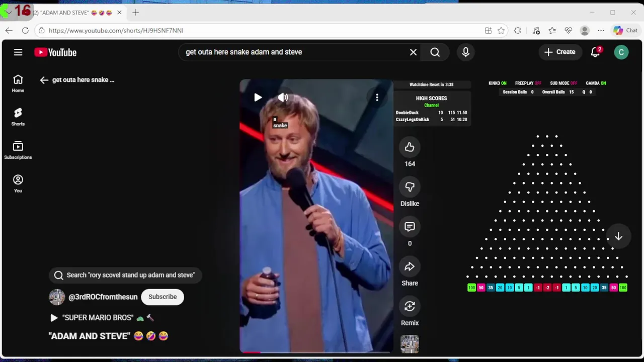Select the DoobieDuck high score row
This screenshot has height=362, width=644.
[432, 113]
